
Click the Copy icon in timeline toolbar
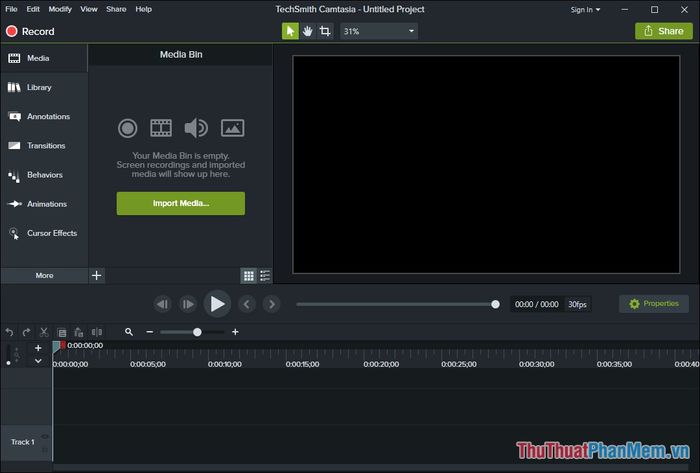62,332
